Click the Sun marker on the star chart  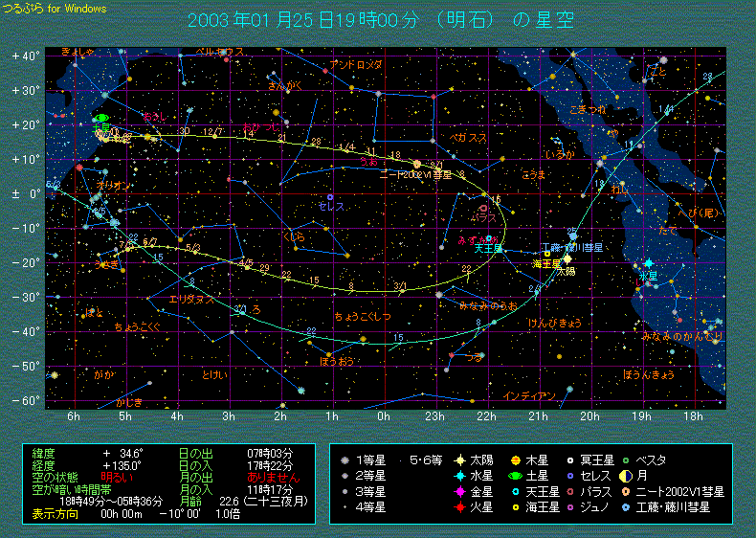pos(567,258)
